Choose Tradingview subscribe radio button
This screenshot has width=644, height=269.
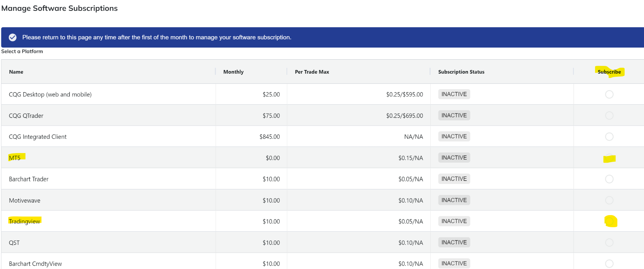point(609,221)
